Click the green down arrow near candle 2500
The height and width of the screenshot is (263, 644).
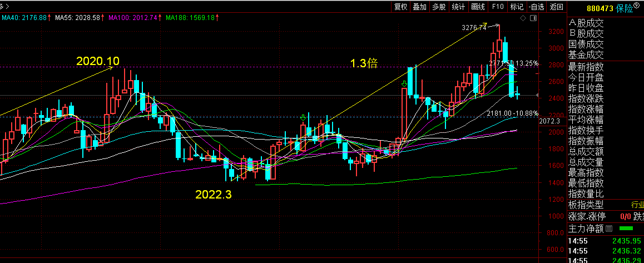404,85
